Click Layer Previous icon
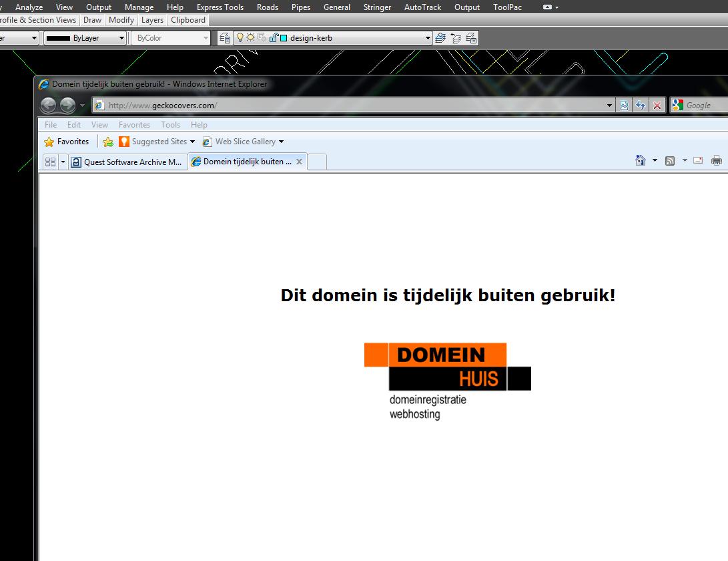 (x=456, y=38)
